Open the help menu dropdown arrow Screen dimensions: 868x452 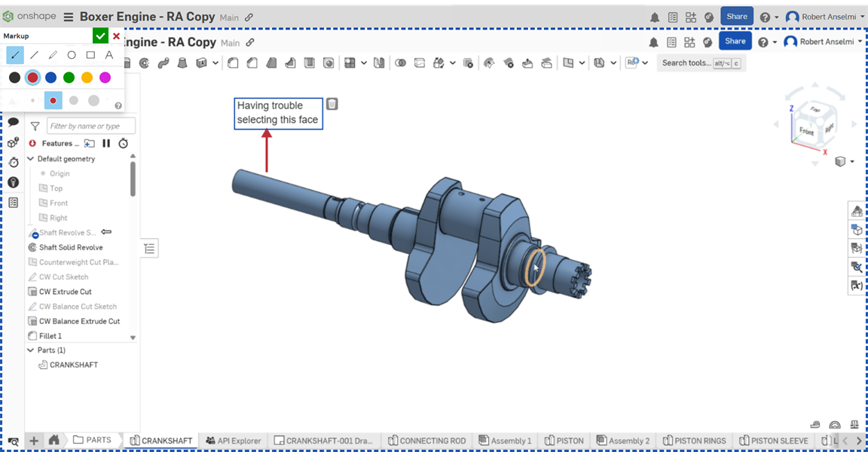tap(776, 17)
